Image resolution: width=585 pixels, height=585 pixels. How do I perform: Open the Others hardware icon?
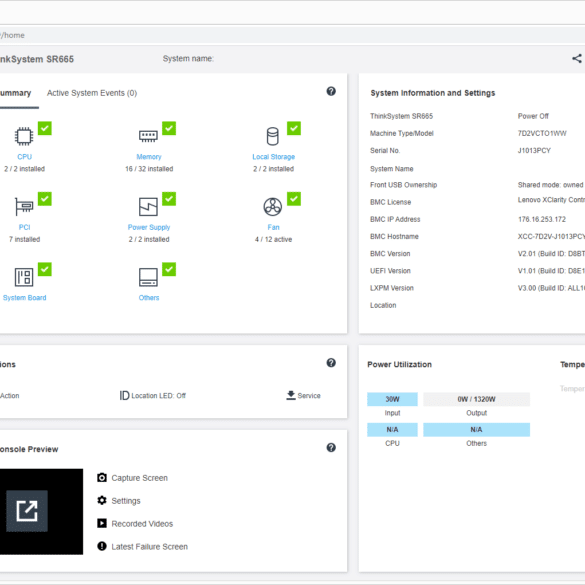[x=148, y=277]
